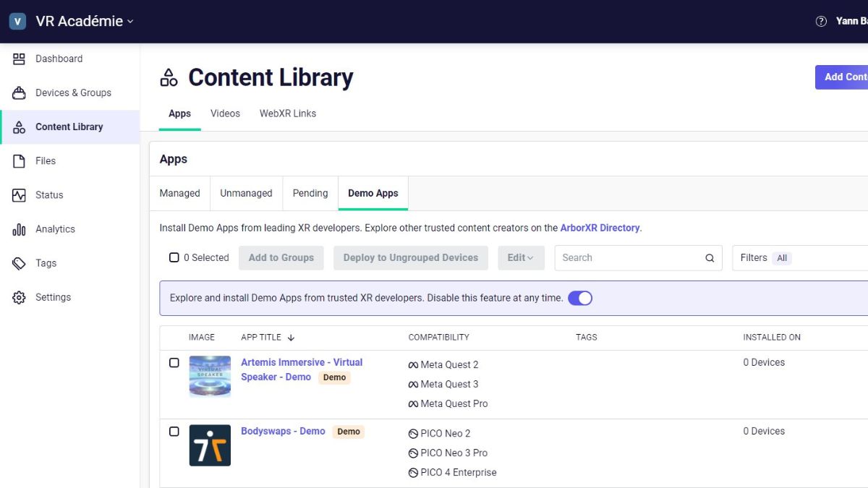Image resolution: width=868 pixels, height=488 pixels.
Task: Click the Files sidebar icon
Action: 20,160
